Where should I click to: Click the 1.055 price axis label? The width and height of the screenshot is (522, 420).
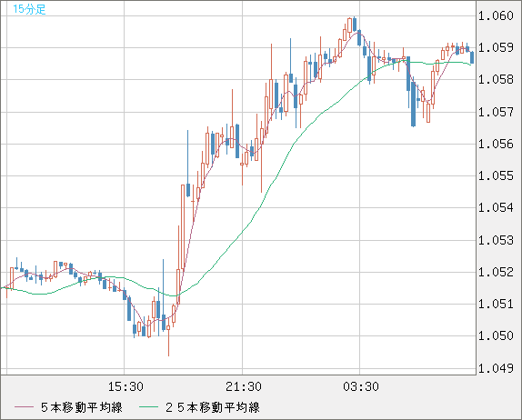click(496, 175)
